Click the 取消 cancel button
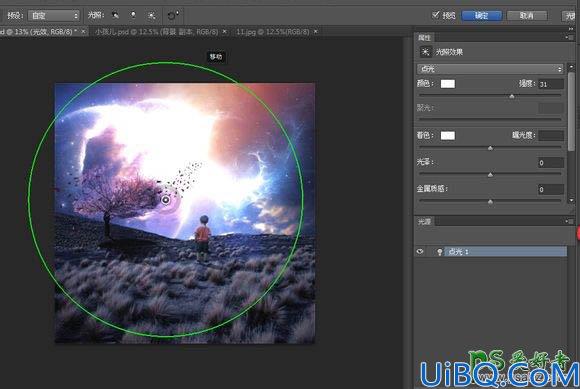The image size is (580, 389). tap(527, 16)
